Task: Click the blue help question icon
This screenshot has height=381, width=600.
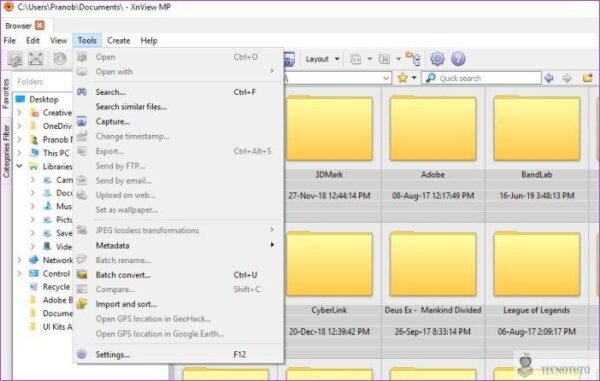Action: coord(458,59)
